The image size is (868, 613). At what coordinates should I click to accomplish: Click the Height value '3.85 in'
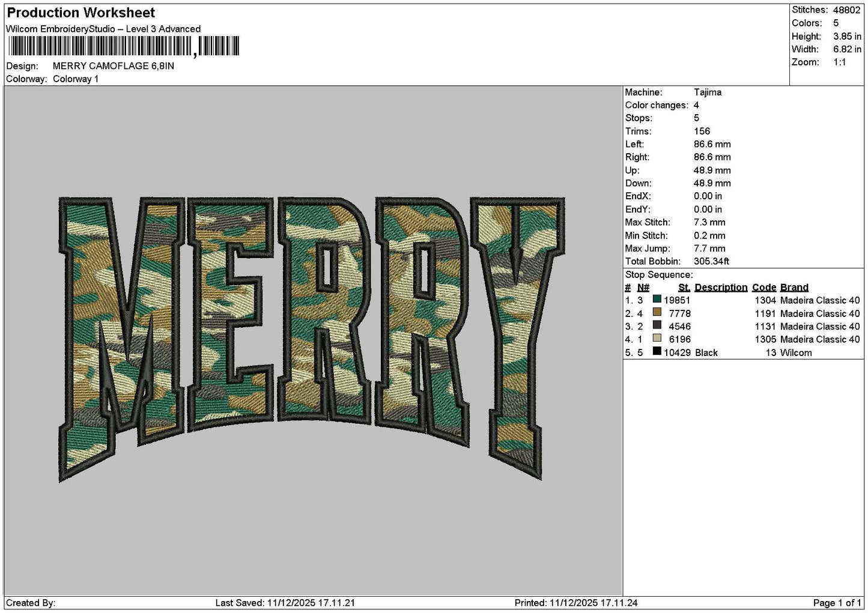847,37
